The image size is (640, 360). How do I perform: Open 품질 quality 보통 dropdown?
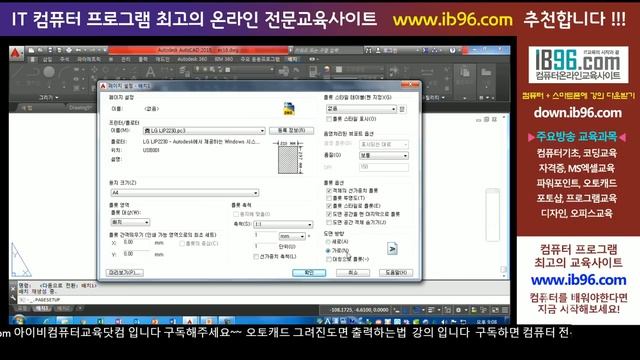click(384, 156)
